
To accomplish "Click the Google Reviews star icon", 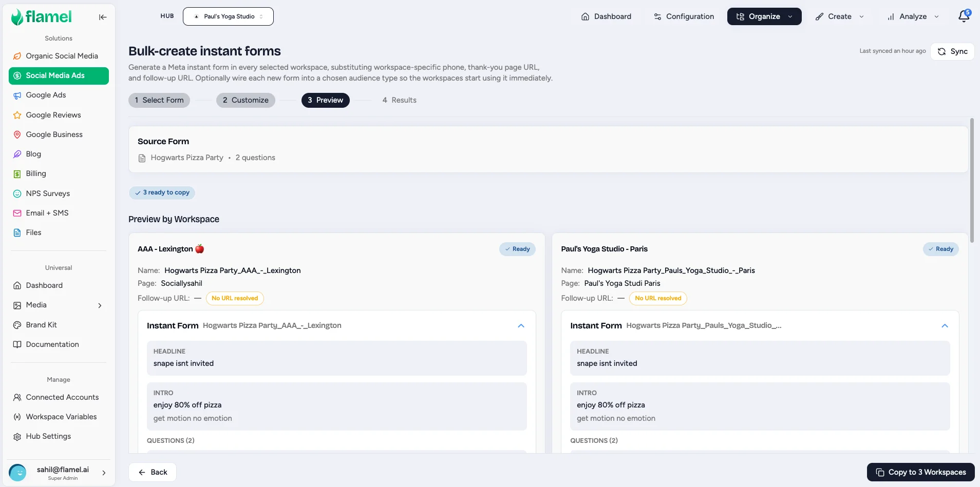I will [x=17, y=115].
